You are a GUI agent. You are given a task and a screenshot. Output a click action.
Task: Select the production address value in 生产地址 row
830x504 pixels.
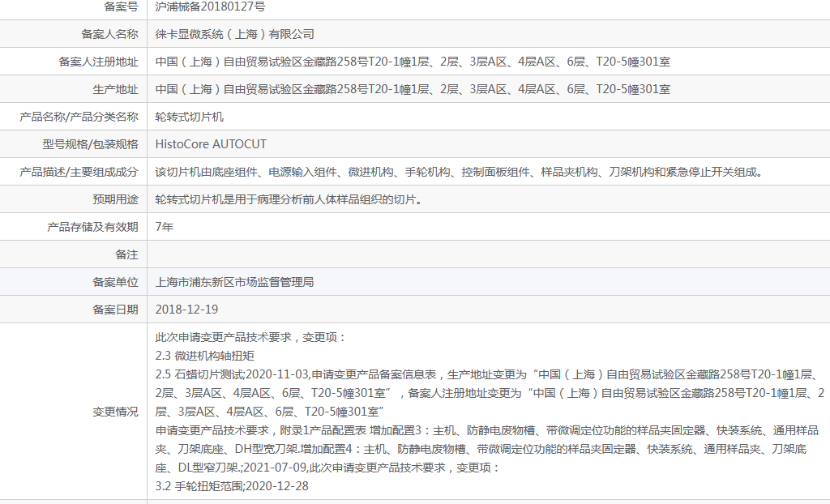tap(413, 89)
